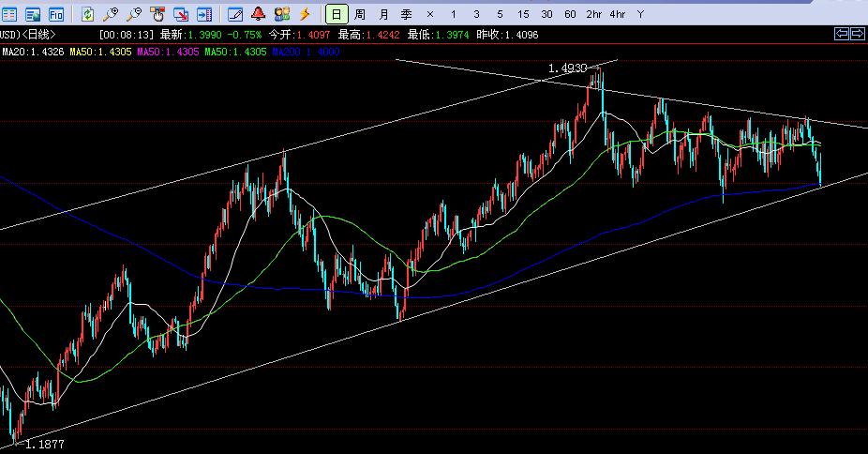This screenshot has width=868, height=454.
Task: Switch to 30-minute chart
Action: [546, 14]
